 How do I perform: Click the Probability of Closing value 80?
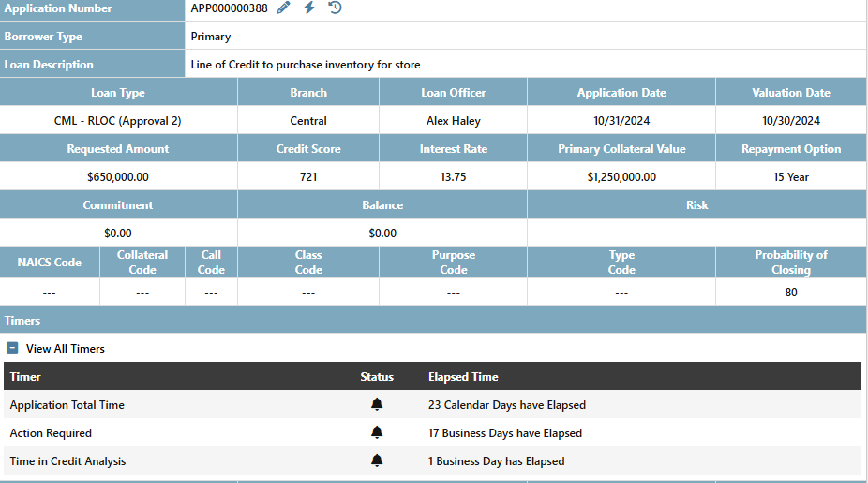pyautogui.click(x=791, y=293)
